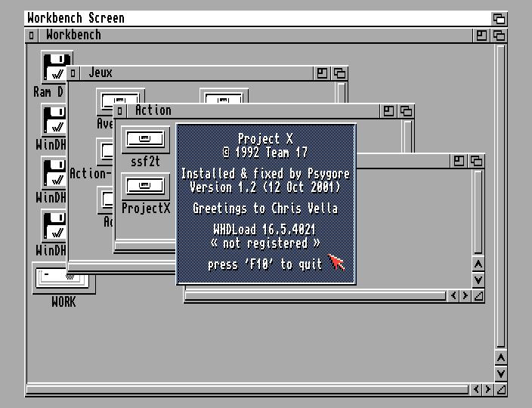Click right arrow in window behind dialog
Screen dimensions: 532x408
[x=466, y=295]
